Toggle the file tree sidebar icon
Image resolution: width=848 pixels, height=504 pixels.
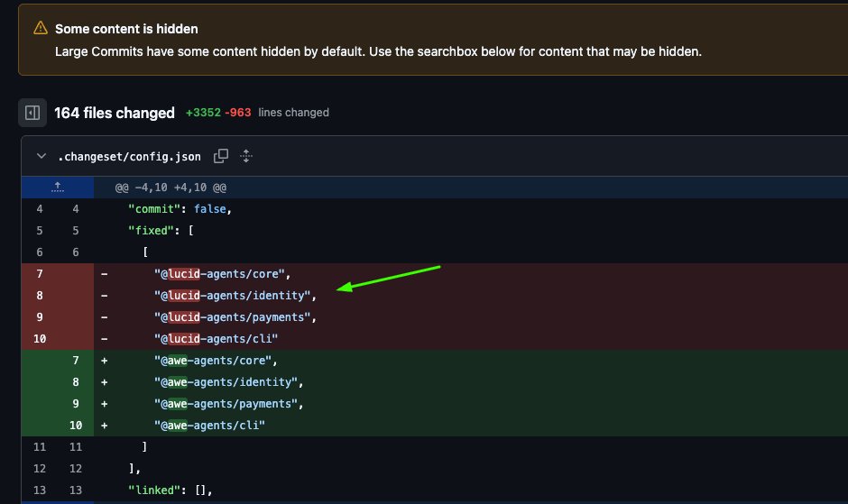[x=32, y=113]
